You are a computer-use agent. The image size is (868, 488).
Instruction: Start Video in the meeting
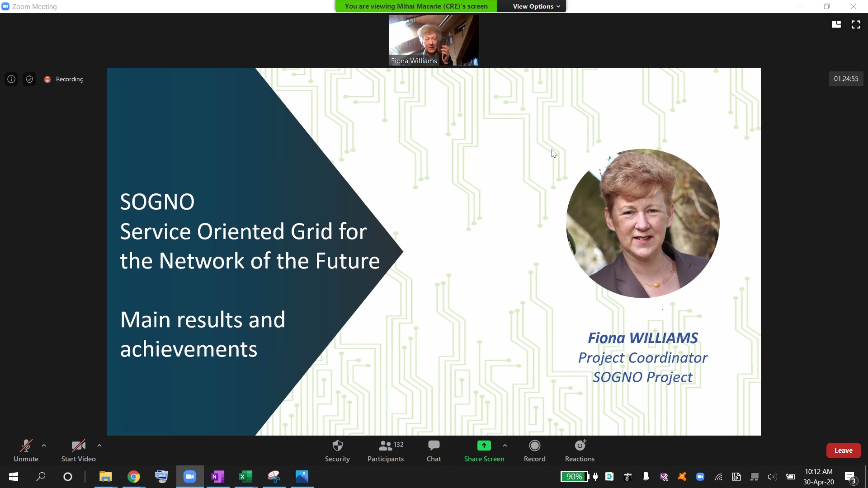(78, 450)
